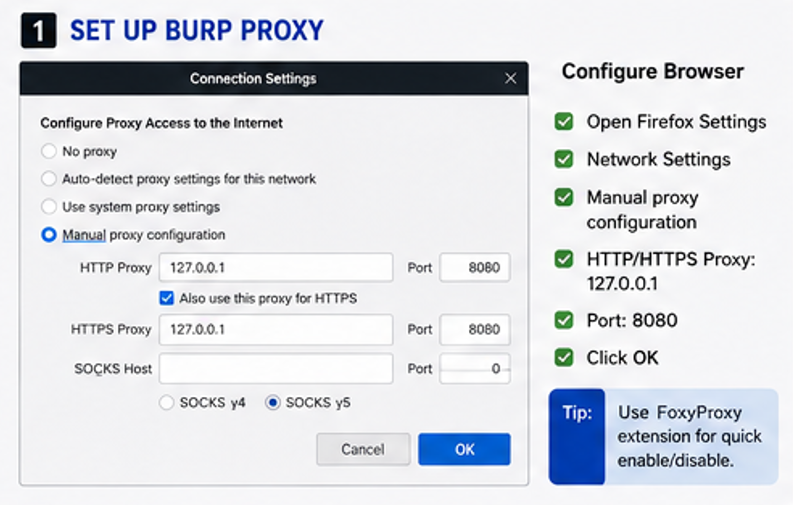Click the 'HTTP Proxy' field label
The height and width of the screenshot is (505, 793).
[x=116, y=268]
